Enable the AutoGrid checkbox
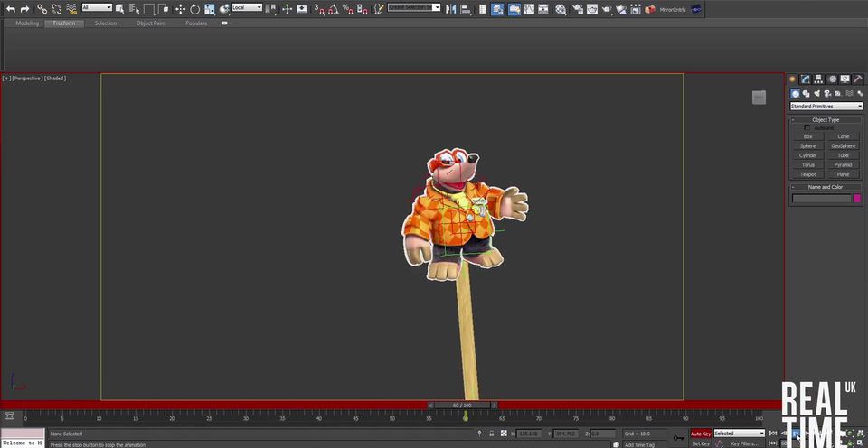This screenshot has width=868, height=448. pyautogui.click(x=807, y=127)
